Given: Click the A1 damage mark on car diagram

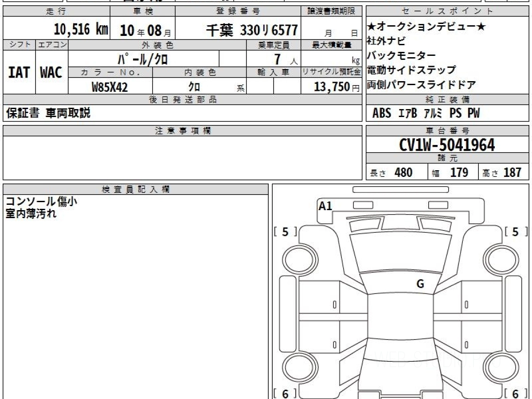Looking at the screenshot, I should pyautogui.click(x=325, y=206).
